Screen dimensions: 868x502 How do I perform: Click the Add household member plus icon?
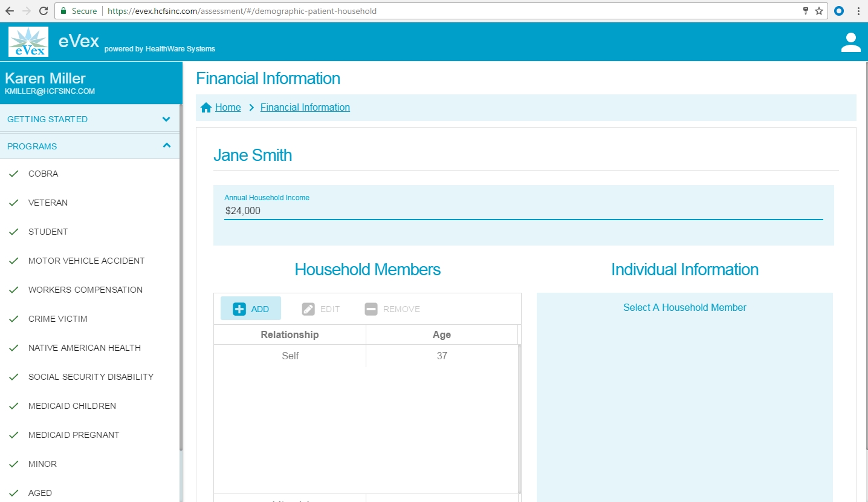coord(239,309)
